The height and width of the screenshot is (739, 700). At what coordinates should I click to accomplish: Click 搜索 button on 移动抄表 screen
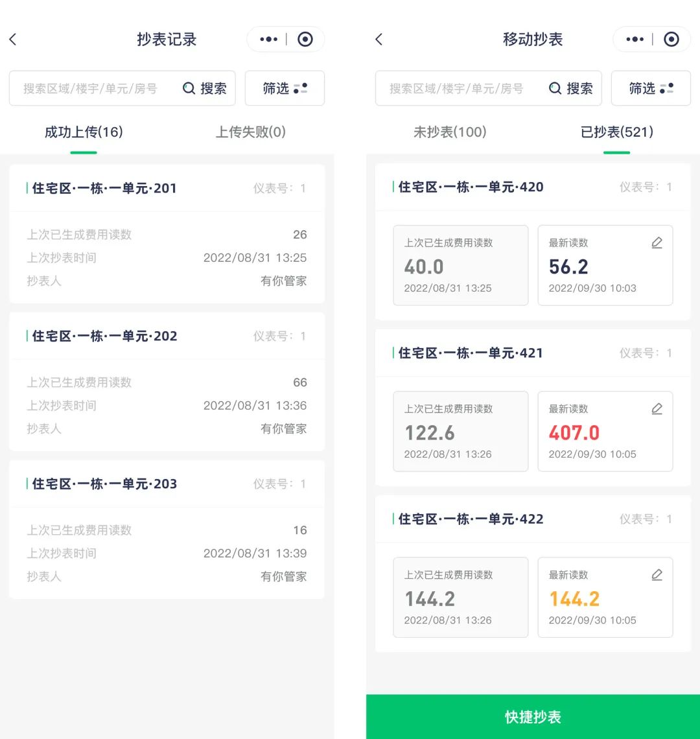pyautogui.click(x=571, y=88)
